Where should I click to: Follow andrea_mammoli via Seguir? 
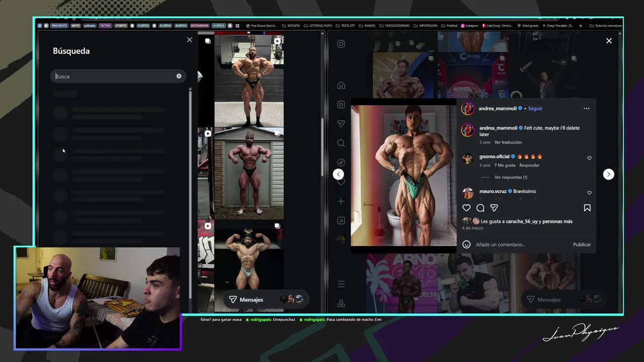(x=535, y=108)
